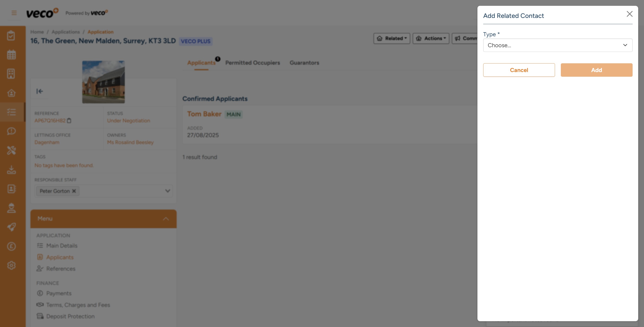Screen dimensions: 644x327
Task: Open the calendar from the sidebar
Action: point(11,54)
